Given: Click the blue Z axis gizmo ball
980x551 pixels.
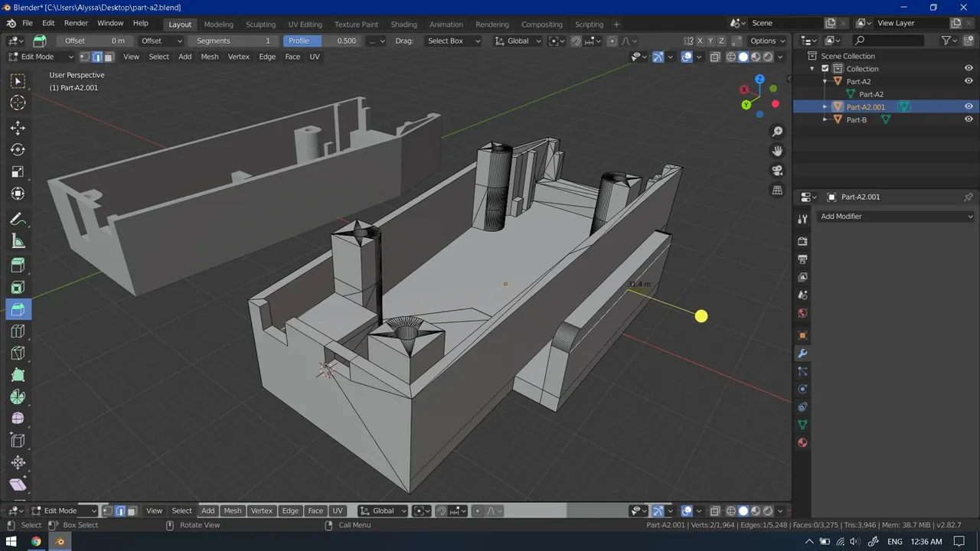Looking at the screenshot, I should 759,79.
